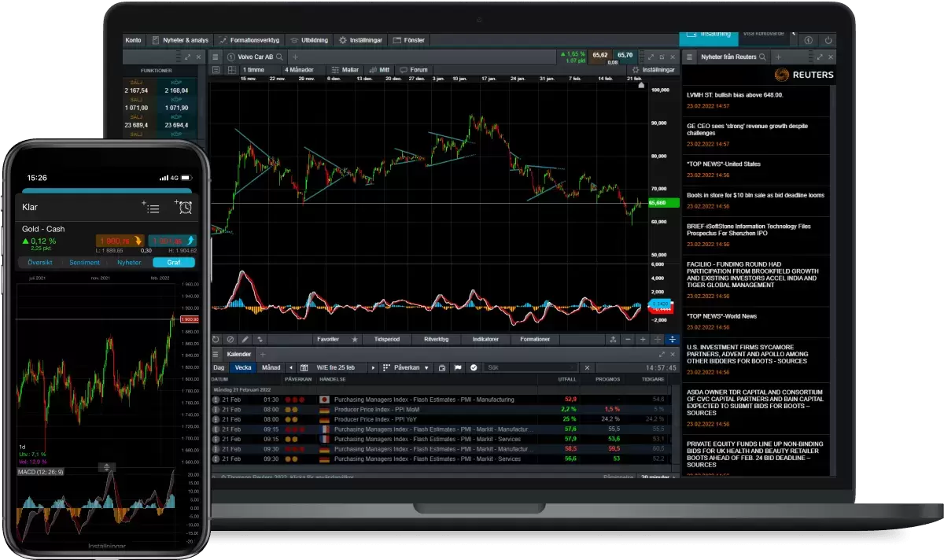Open the 4 Månader period dropdown
This screenshot has width=944, height=560.
click(302, 69)
